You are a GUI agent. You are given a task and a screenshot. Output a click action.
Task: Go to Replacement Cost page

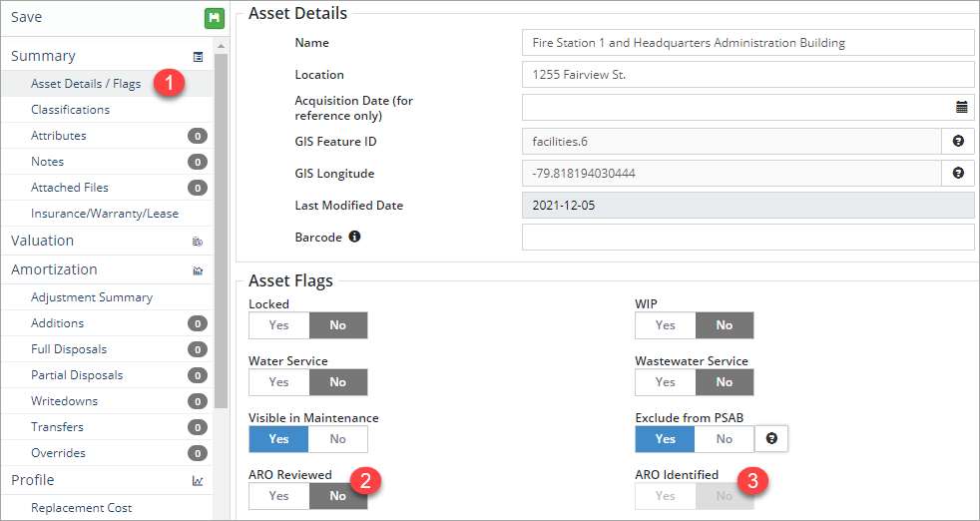pos(81,508)
